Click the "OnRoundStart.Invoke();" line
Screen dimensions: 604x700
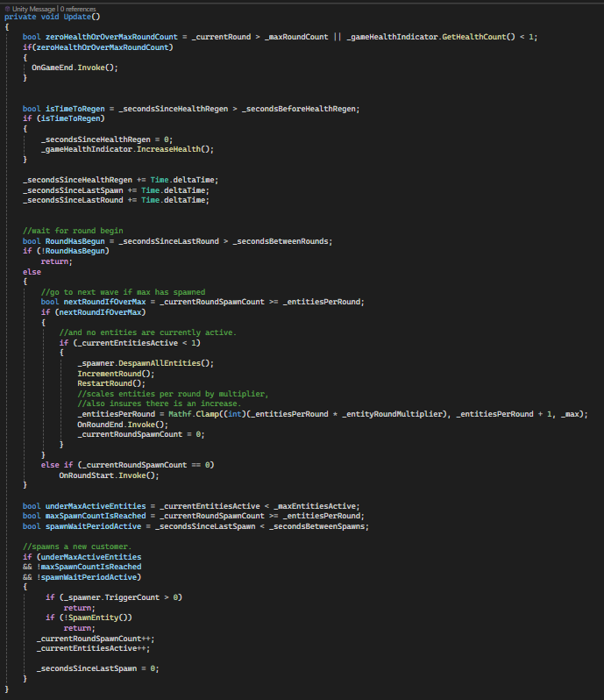(x=110, y=475)
